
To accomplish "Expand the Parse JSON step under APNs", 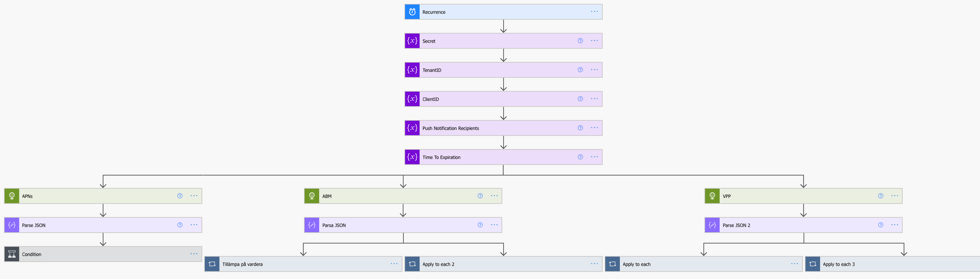I will coord(98,225).
